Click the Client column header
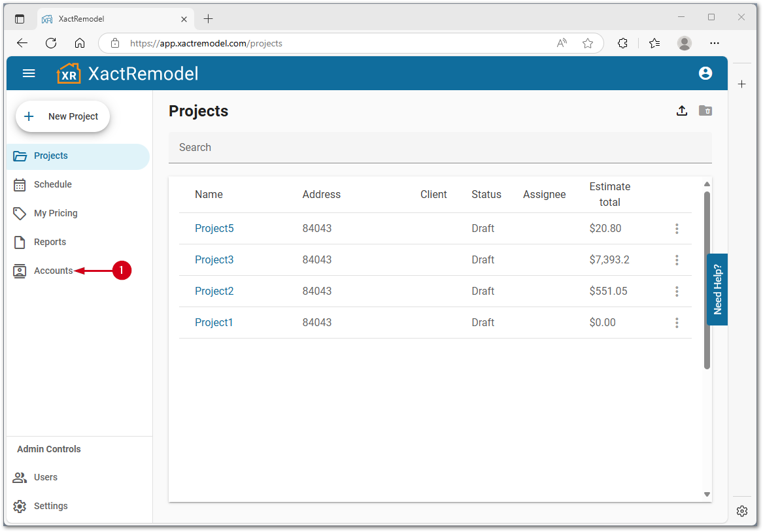Viewport: 763px width, 532px height. pyautogui.click(x=433, y=195)
